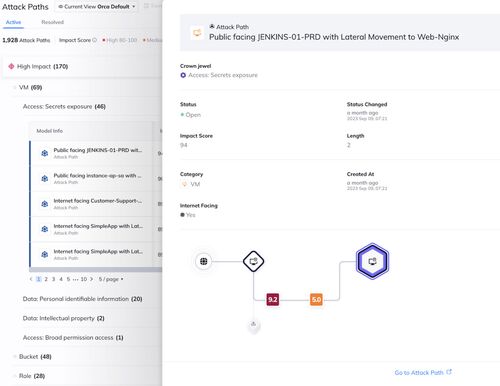
Task: Click attack path icon for Customer-Support row
Action: pyautogui.click(x=45, y=204)
